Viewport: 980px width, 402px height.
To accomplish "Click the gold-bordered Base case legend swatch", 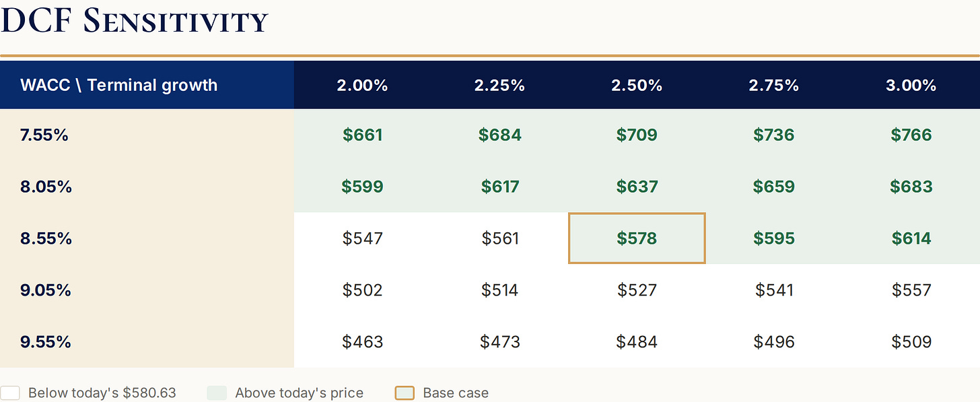I will click(405, 393).
